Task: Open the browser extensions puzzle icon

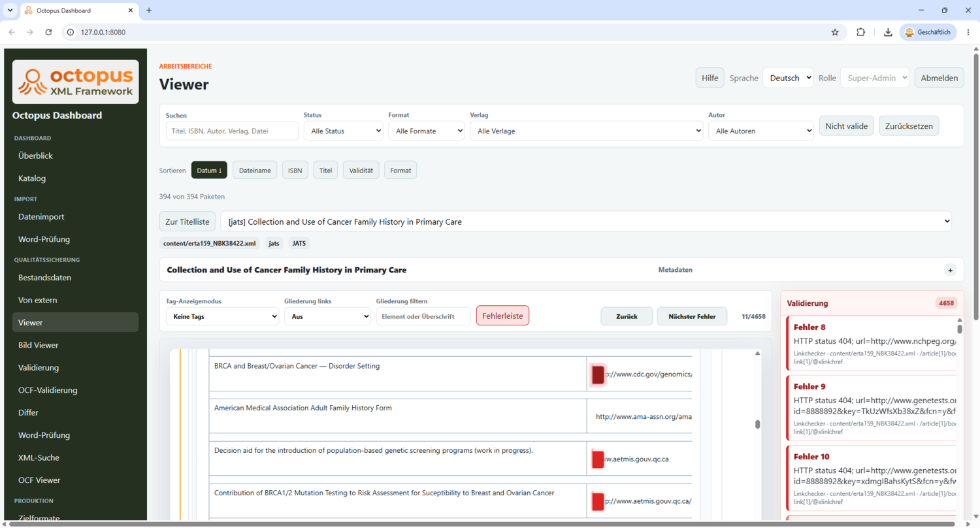Action: coord(860,32)
